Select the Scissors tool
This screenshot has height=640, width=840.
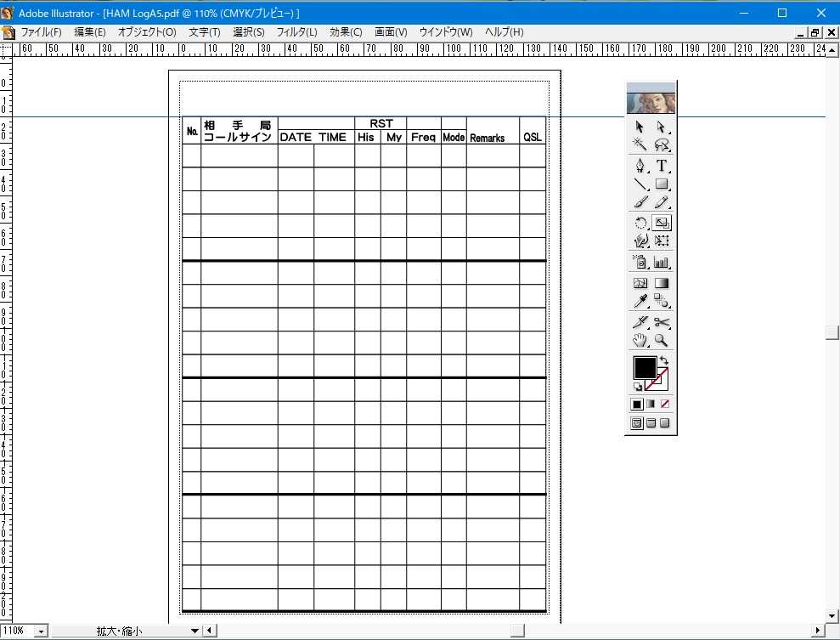[662, 322]
